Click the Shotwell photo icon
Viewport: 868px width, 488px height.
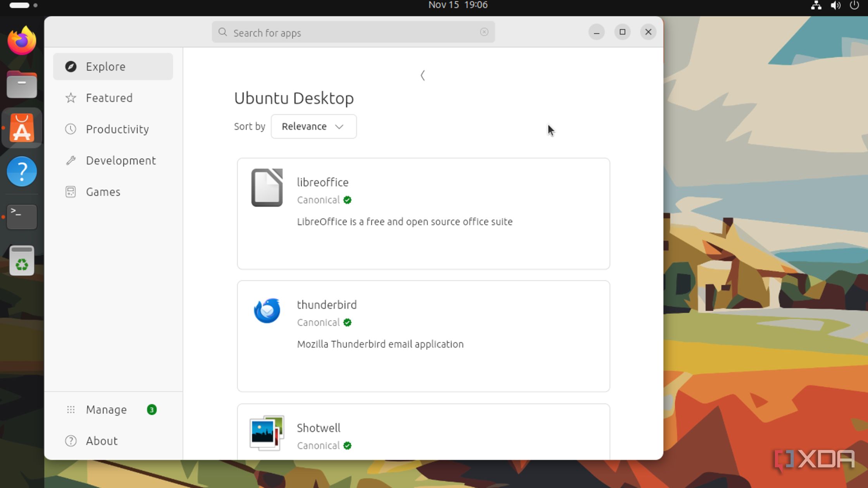point(267,433)
